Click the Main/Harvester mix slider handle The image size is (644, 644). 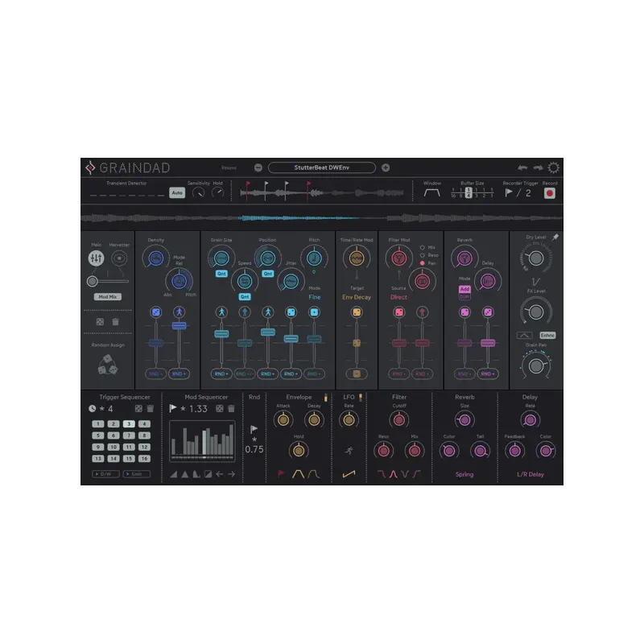[92, 281]
